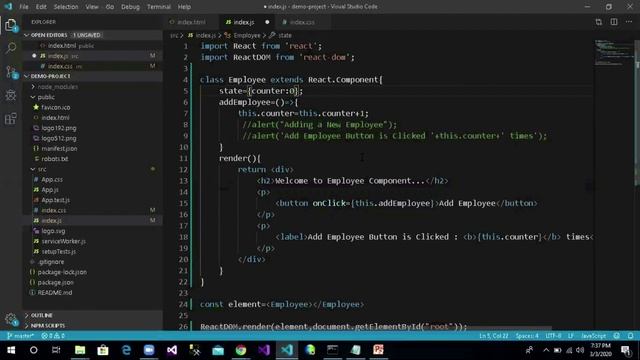This screenshot has height=360, width=640.
Task: Open logo.svg in the explorer tree
Action: [x=53, y=231]
